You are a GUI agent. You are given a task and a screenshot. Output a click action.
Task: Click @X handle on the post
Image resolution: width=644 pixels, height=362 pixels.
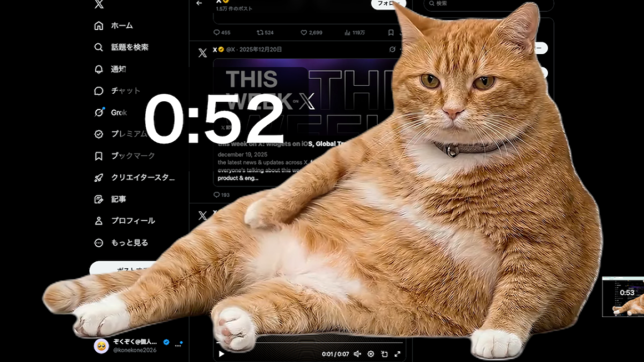(x=231, y=49)
